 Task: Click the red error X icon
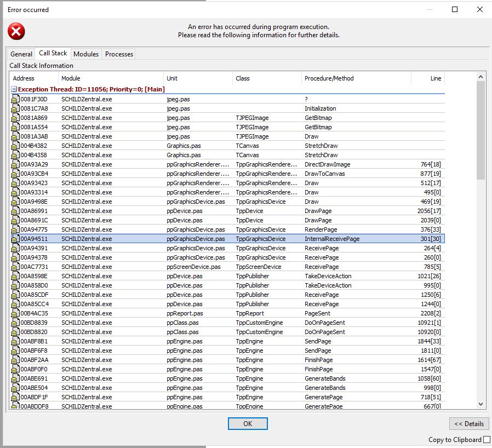[x=16, y=31]
